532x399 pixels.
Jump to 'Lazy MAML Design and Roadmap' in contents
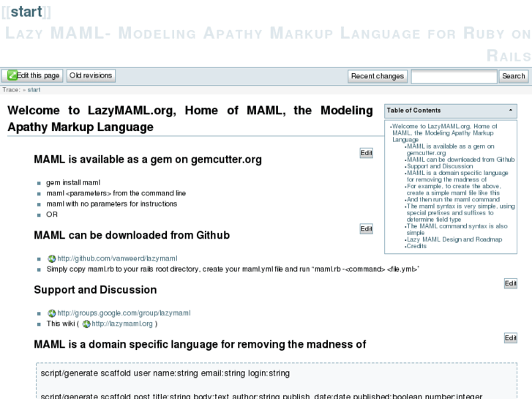(454, 239)
